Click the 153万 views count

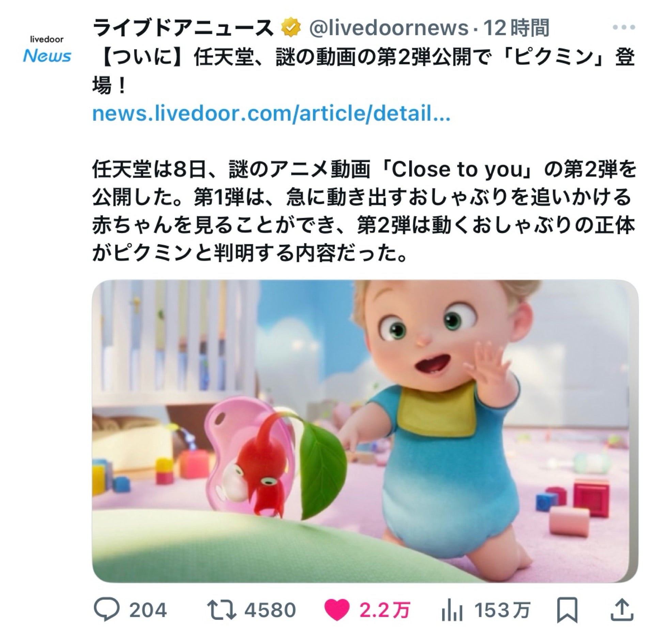click(x=503, y=610)
